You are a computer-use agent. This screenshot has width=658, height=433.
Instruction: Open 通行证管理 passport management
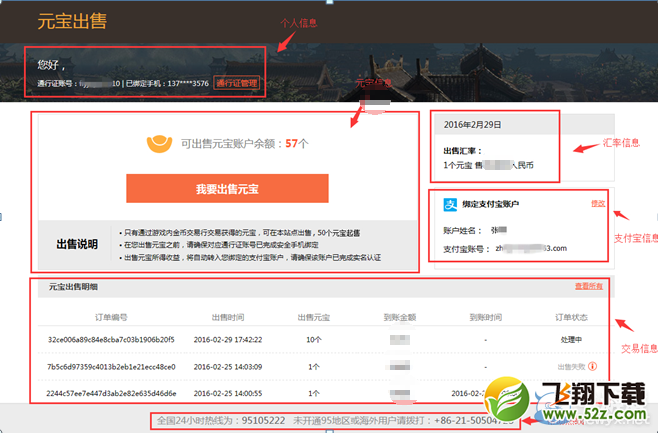pyautogui.click(x=237, y=83)
